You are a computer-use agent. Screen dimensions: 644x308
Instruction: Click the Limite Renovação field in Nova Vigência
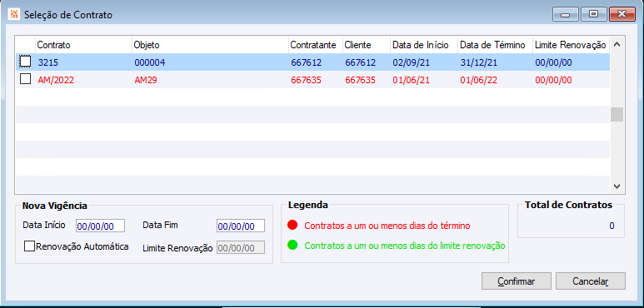(x=241, y=248)
